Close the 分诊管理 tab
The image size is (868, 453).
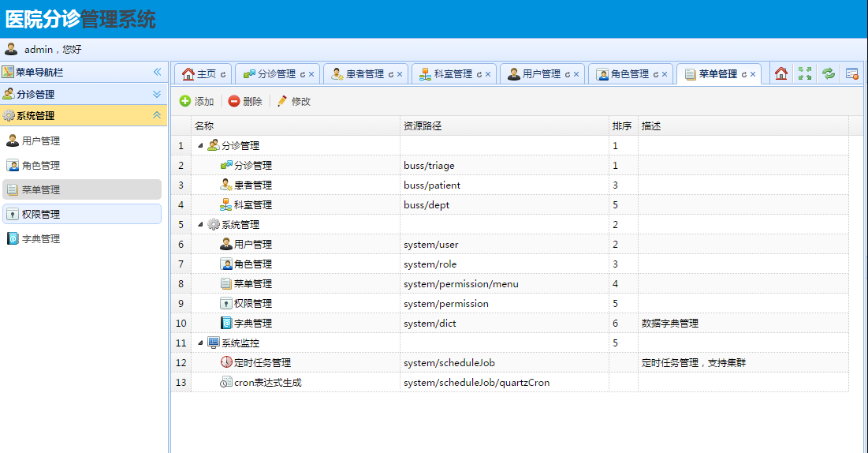point(311,74)
